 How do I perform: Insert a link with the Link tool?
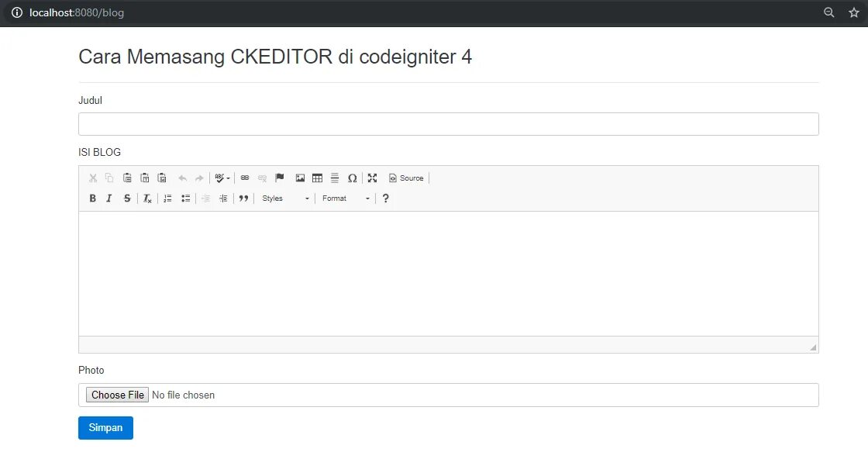244,178
